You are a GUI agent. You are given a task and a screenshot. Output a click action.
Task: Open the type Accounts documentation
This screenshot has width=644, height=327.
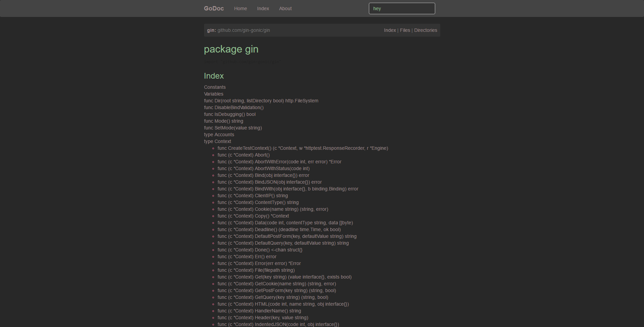[219, 135]
